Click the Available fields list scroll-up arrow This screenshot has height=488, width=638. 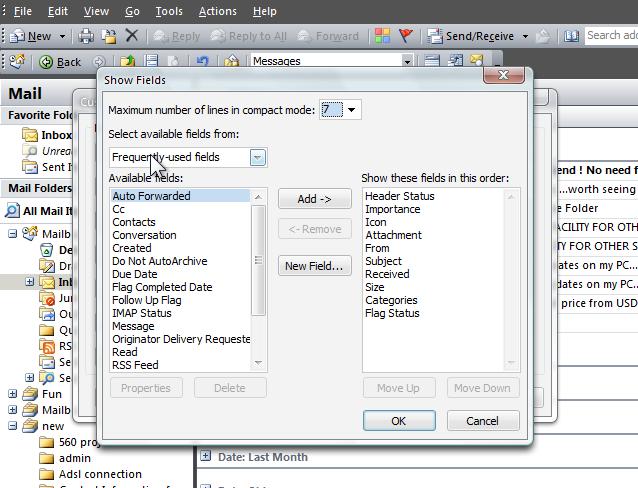[258, 197]
